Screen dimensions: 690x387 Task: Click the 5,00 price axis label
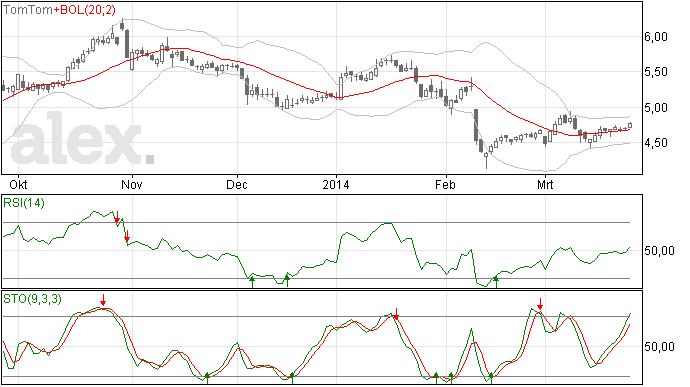(x=656, y=107)
